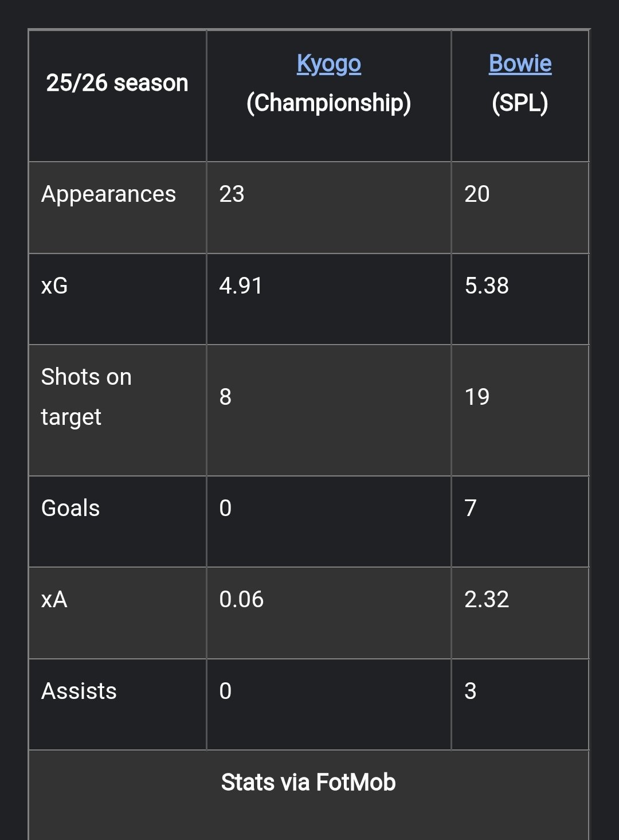
Task: Click Kyogo's appearances value 23
Action: (232, 194)
